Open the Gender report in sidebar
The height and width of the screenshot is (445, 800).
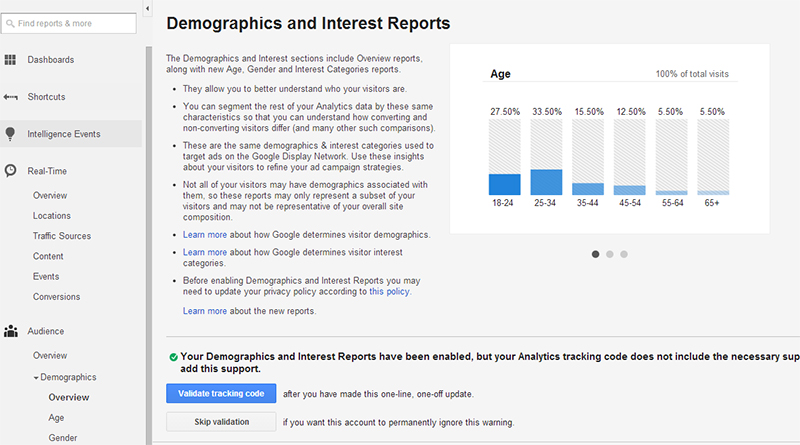coord(63,437)
